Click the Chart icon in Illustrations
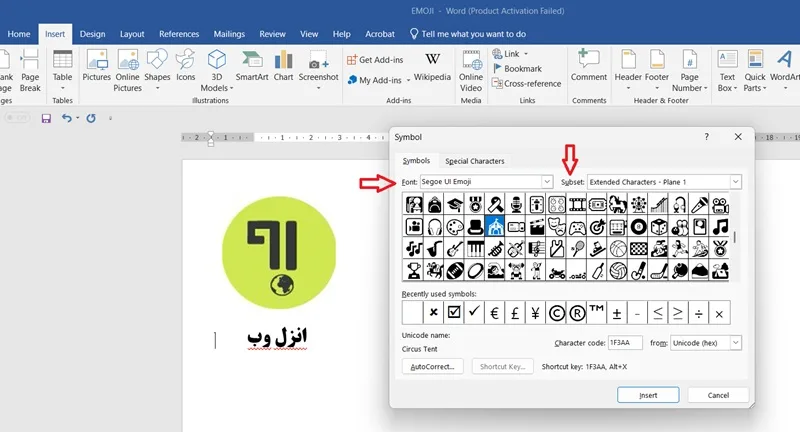The height and width of the screenshot is (432, 800). click(283, 65)
